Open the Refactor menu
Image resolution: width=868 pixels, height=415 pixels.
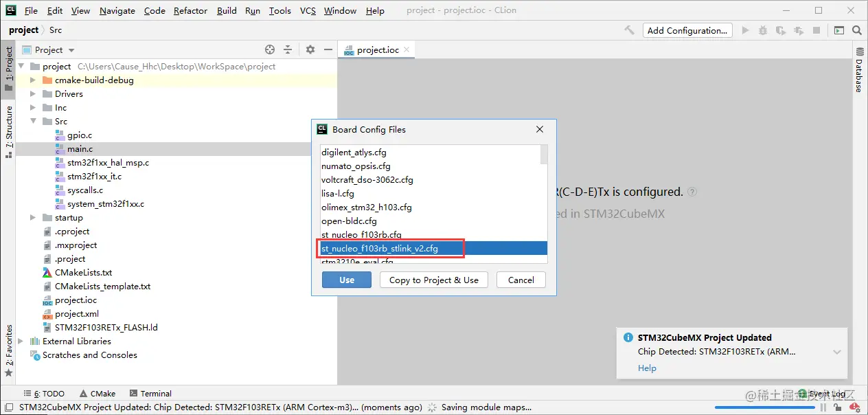190,10
